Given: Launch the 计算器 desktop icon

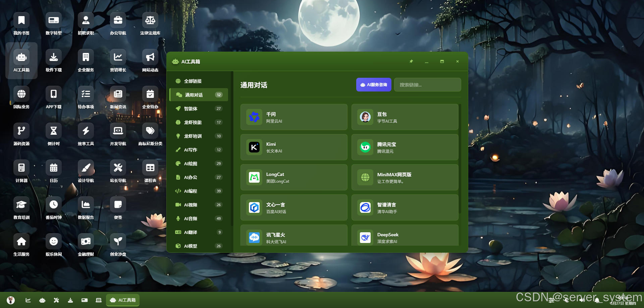Looking at the screenshot, I should click(x=21, y=171).
